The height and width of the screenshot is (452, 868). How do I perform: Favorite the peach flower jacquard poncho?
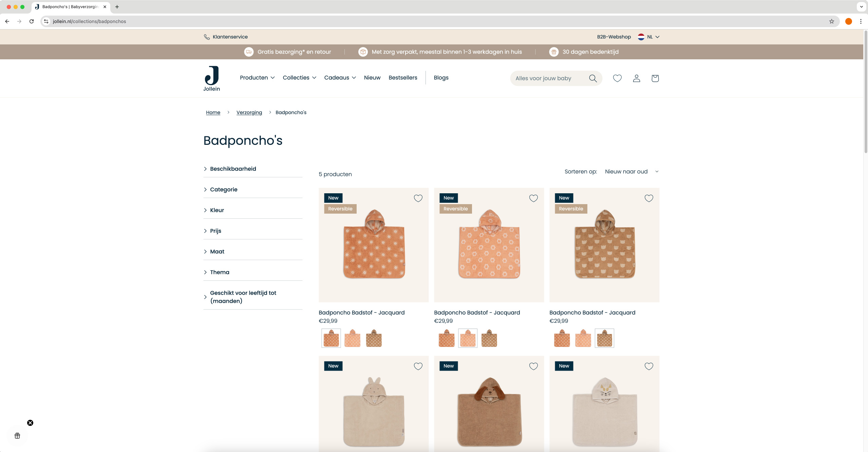click(x=533, y=198)
